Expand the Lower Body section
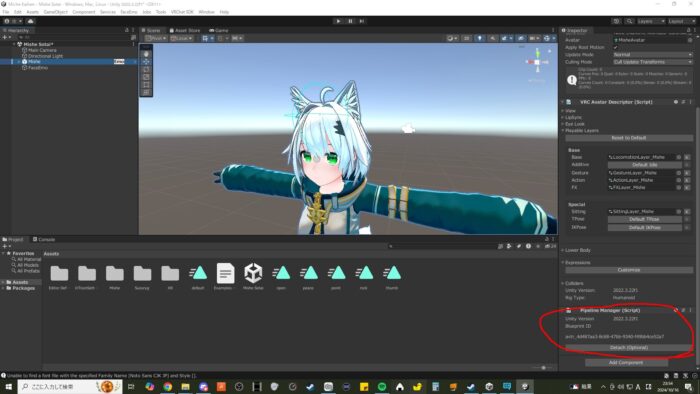This screenshot has width=700, height=394. coord(577,250)
